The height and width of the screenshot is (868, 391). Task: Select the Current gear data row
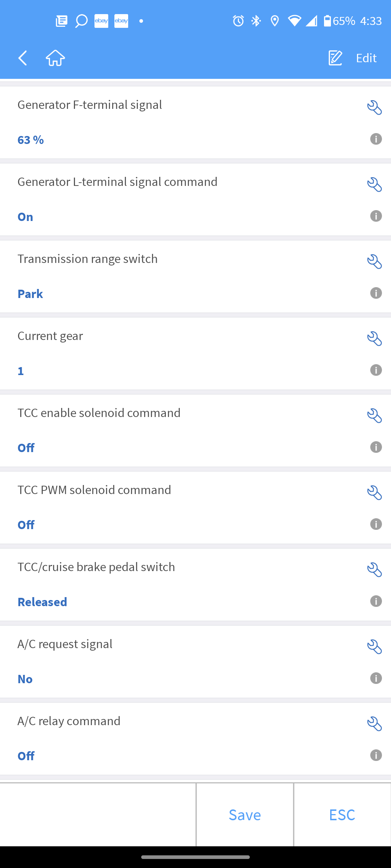click(181, 353)
